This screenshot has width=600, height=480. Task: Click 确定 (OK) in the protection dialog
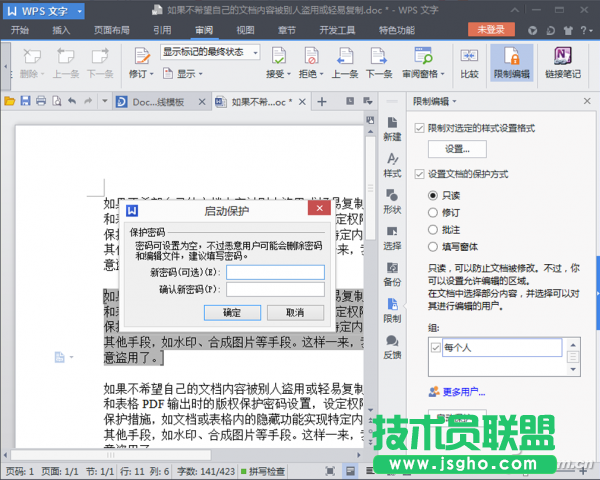pyautogui.click(x=232, y=312)
